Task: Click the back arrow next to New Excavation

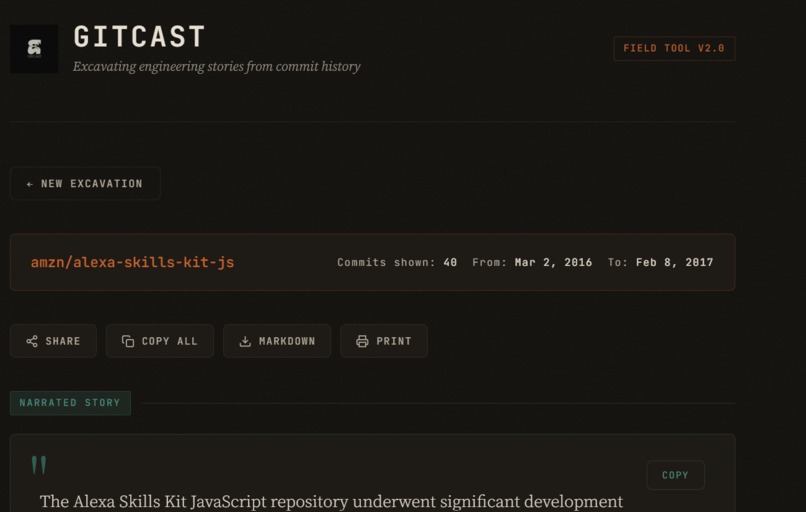Action: (x=30, y=184)
